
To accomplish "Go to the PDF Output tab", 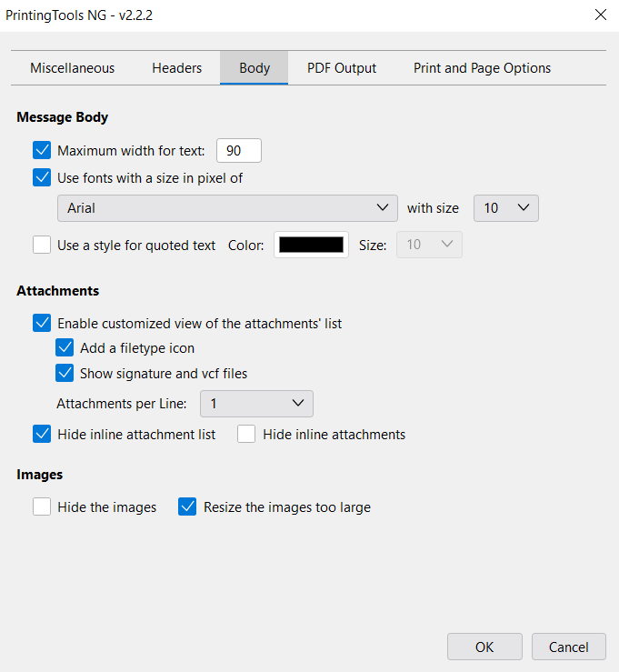I will click(342, 68).
